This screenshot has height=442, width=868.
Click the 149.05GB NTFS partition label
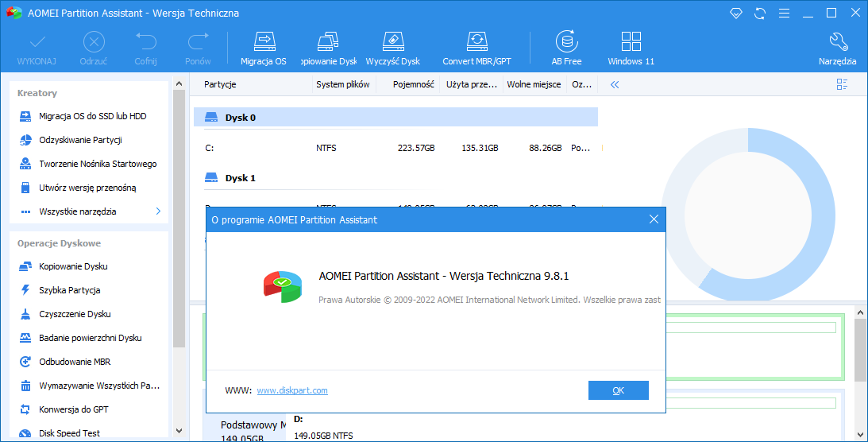[323, 436]
